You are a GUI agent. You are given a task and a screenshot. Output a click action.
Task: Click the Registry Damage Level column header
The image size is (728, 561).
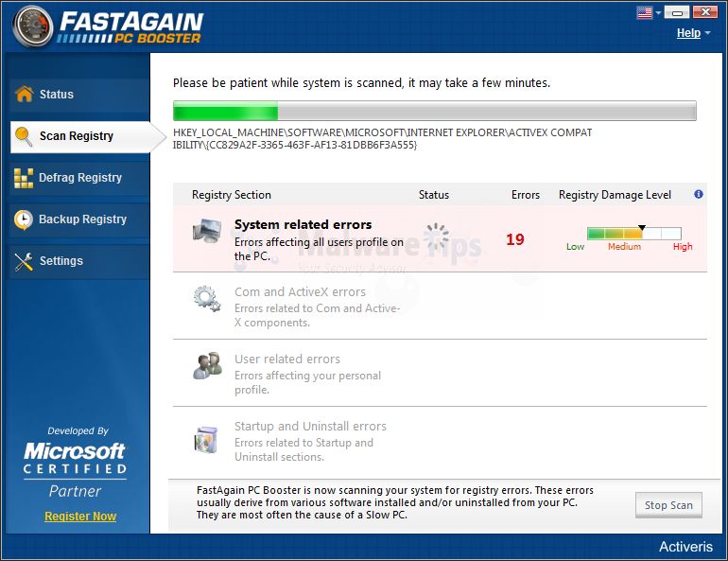(615, 195)
